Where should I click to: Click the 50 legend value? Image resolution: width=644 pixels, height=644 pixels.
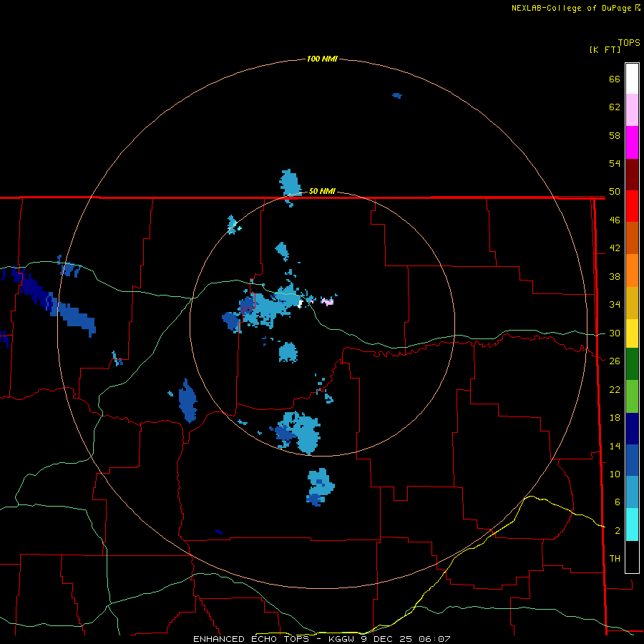click(615, 191)
